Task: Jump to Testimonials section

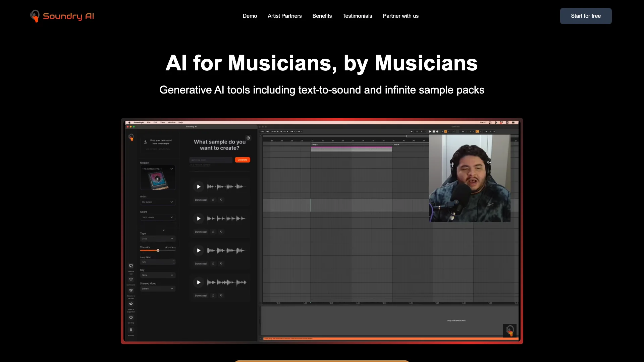Action: pyautogui.click(x=357, y=16)
